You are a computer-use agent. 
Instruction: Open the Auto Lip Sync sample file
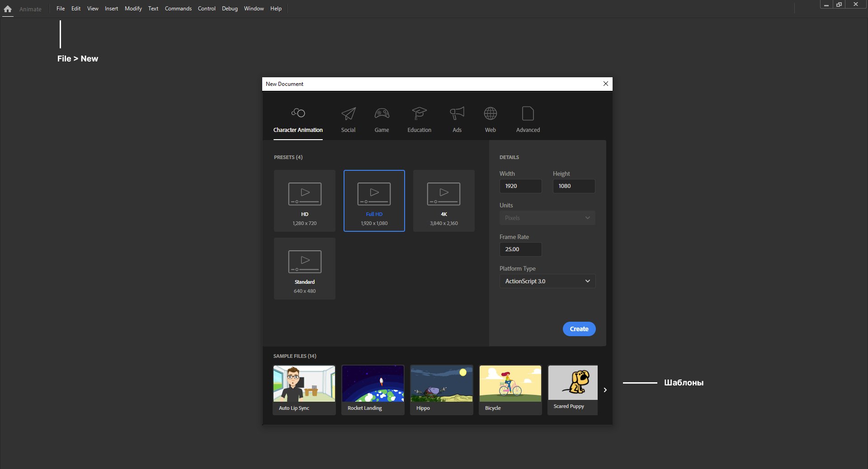[304, 390]
